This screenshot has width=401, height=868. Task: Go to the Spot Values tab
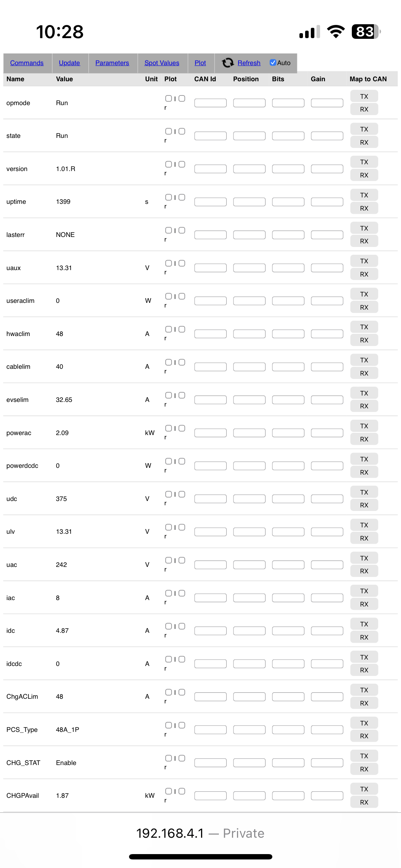[x=162, y=63]
